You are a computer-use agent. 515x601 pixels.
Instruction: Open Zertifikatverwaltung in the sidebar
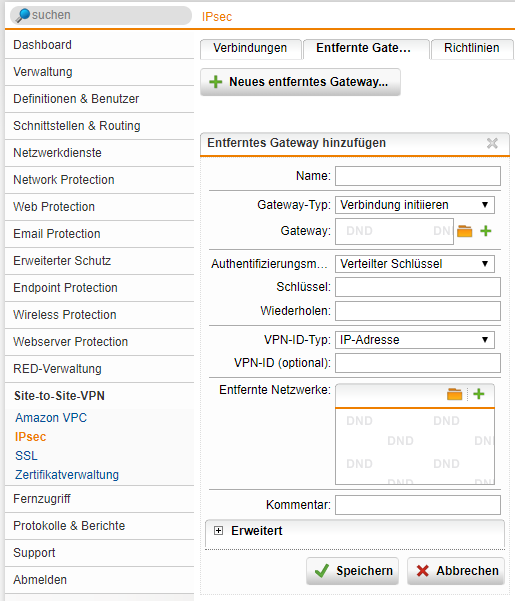(67, 475)
